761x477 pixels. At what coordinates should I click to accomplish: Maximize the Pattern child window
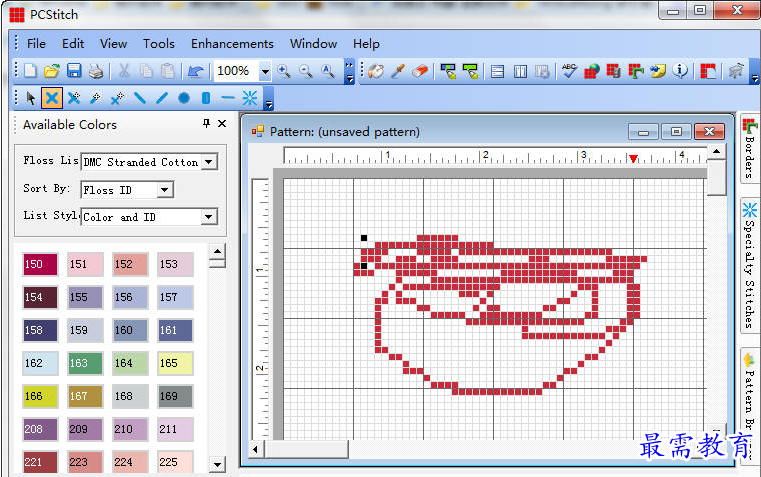point(676,132)
